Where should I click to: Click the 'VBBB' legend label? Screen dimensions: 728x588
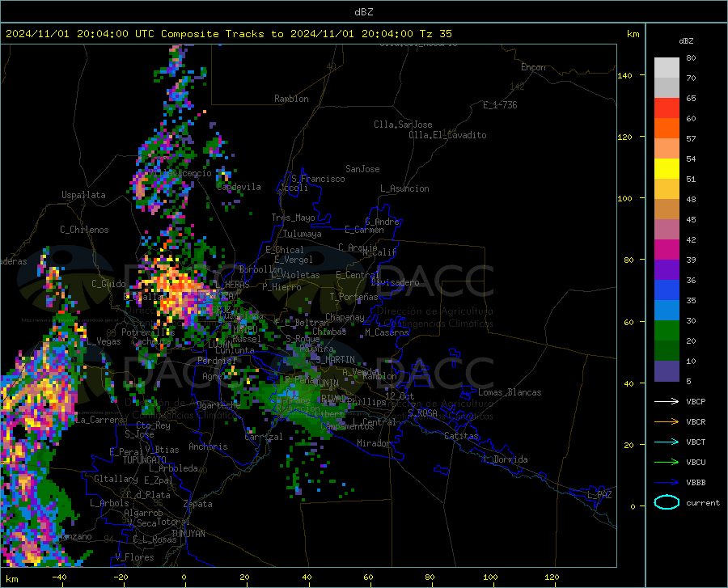[x=696, y=483]
